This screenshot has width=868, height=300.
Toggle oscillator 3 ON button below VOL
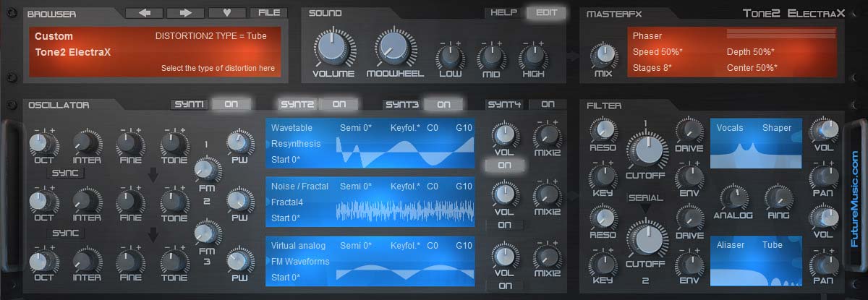point(505,286)
